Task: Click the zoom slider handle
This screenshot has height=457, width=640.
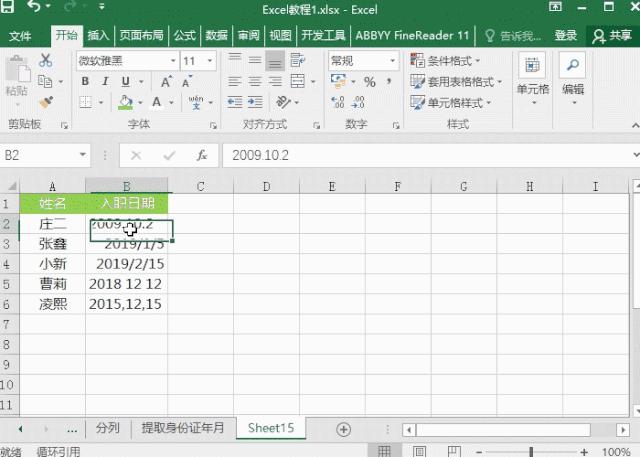Action: coord(531,452)
